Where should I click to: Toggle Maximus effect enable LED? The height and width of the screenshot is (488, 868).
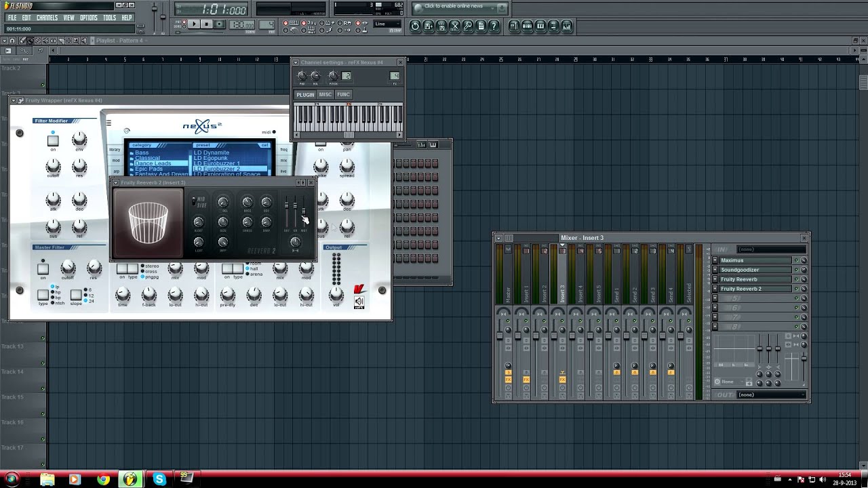[797, 260]
